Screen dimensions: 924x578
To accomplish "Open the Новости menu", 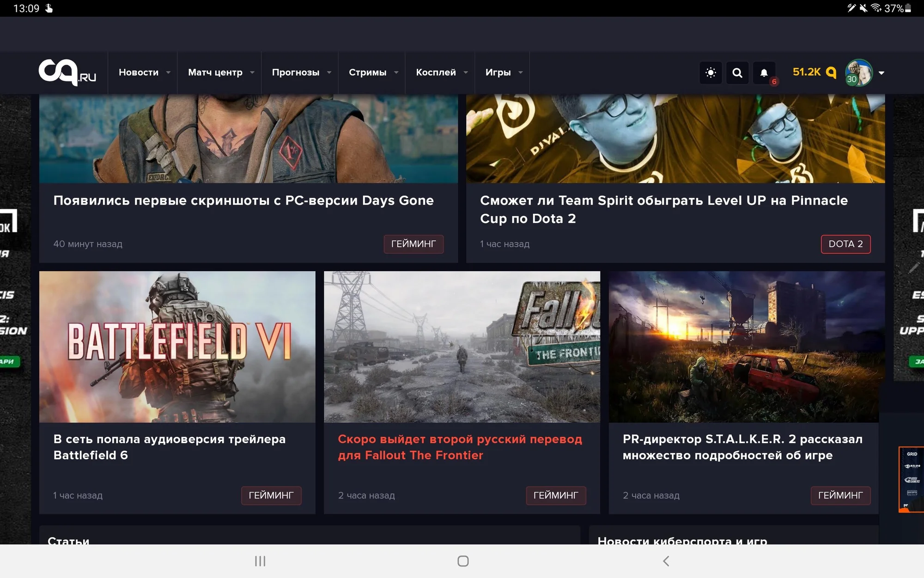I will [x=139, y=73].
